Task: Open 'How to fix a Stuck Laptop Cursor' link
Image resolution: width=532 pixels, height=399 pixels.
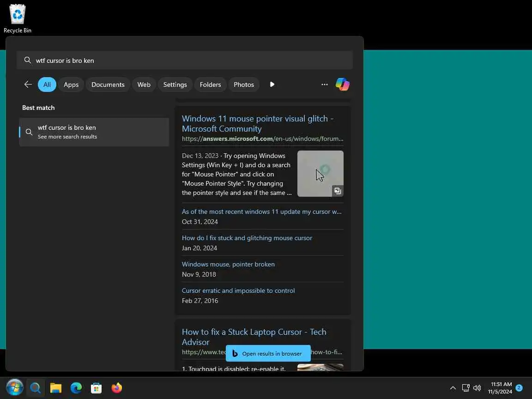Action: point(254,337)
